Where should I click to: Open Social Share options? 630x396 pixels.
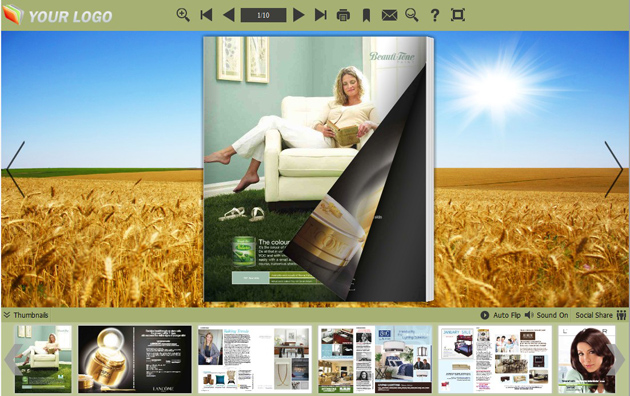601,315
